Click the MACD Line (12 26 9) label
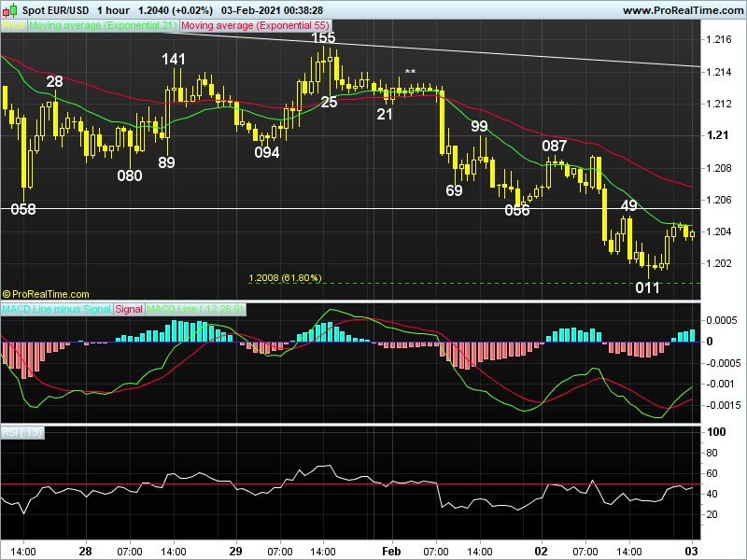The image size is (747, 560). pos(195,308)
